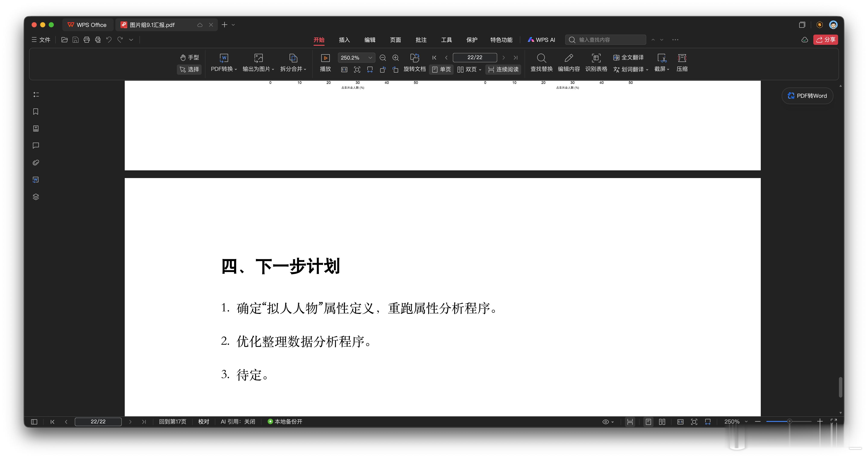Open the layers panel in left sidebar

36,197
